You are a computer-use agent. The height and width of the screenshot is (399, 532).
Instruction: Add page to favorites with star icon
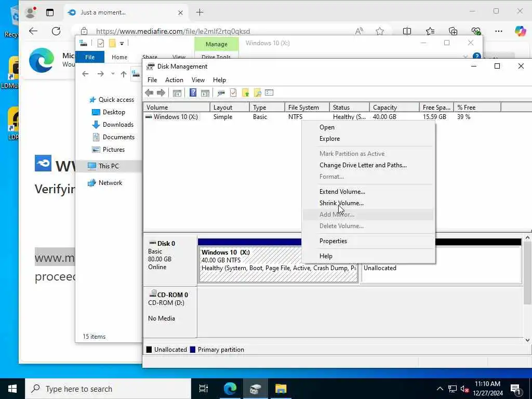(380, 32)
